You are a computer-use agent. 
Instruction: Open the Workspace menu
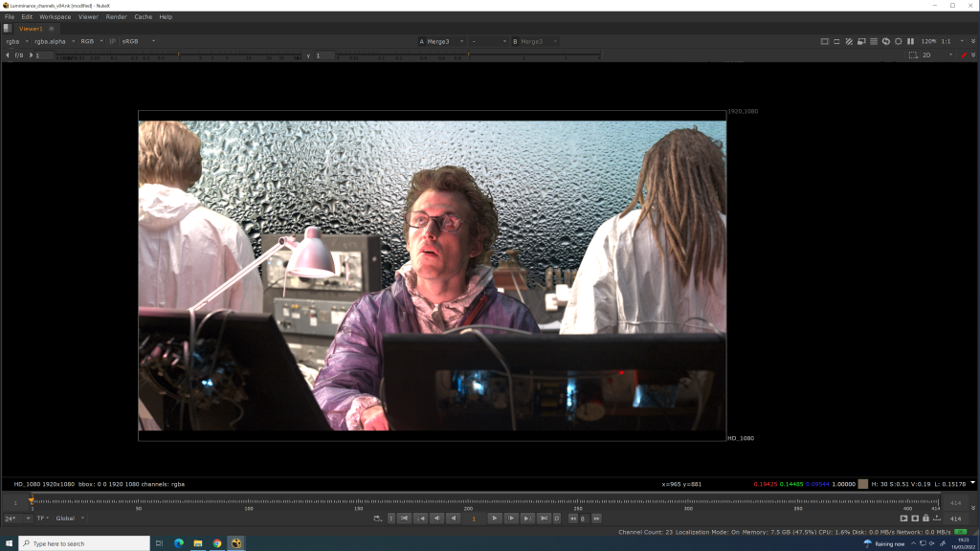click(55, 17)
